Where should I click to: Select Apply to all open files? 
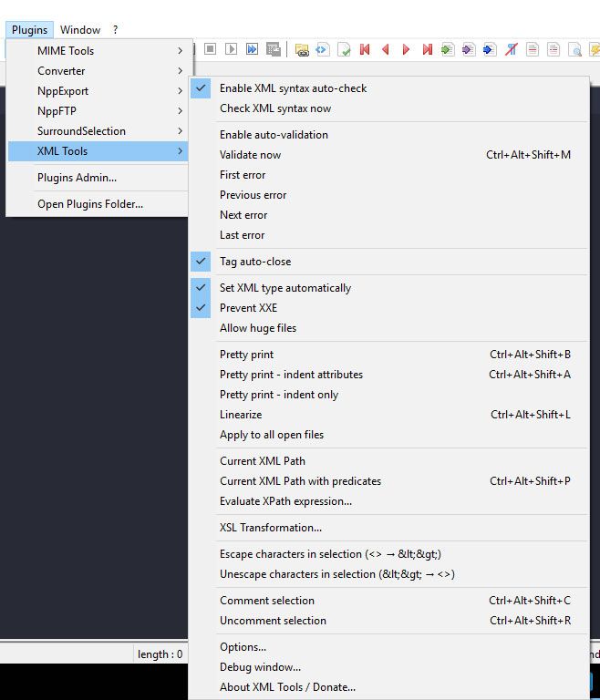click(389, 435)
